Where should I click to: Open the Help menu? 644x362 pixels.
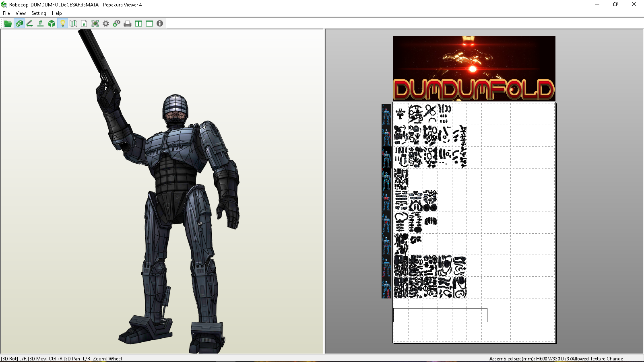pos(57,13)
